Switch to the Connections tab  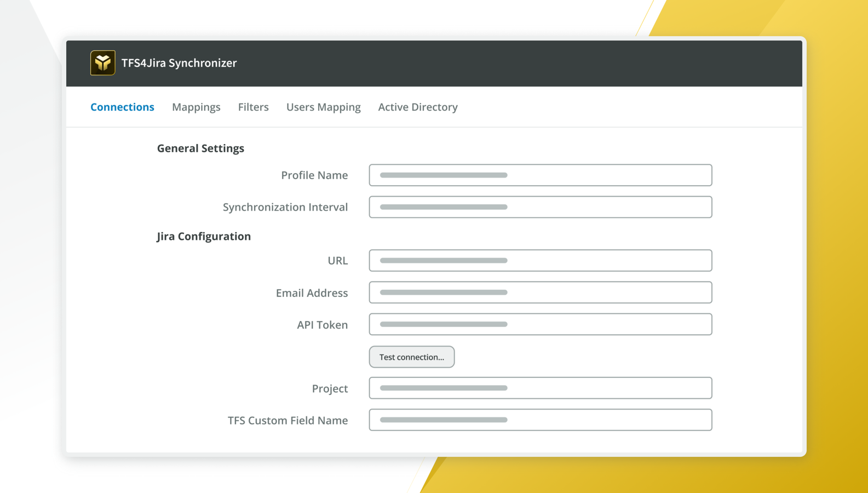122,107
